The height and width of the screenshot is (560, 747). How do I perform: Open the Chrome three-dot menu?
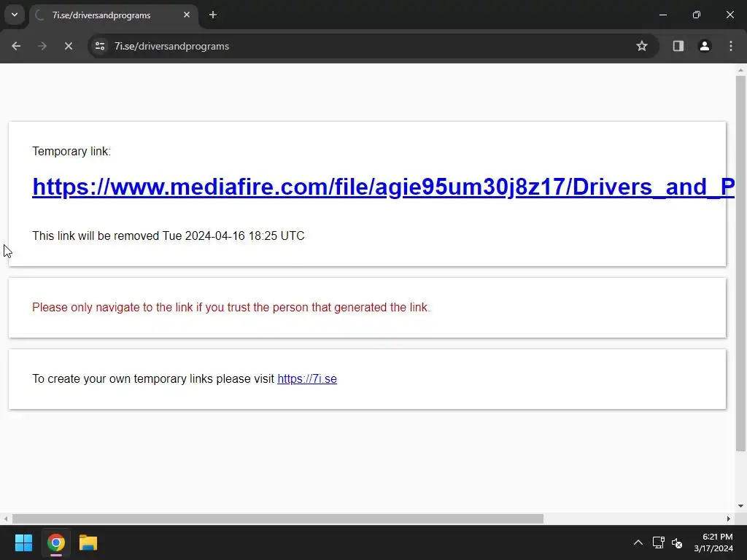tap(731, 46)
